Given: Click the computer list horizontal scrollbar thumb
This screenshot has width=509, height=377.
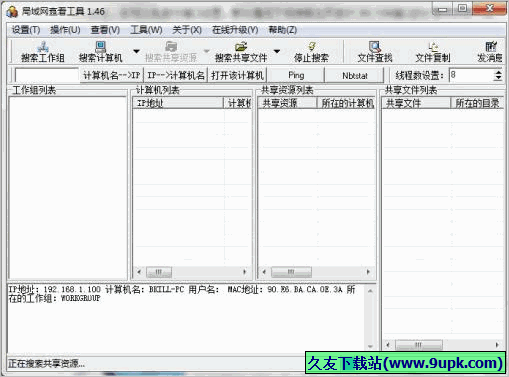Looking at the screenshot, I should 159,272.
